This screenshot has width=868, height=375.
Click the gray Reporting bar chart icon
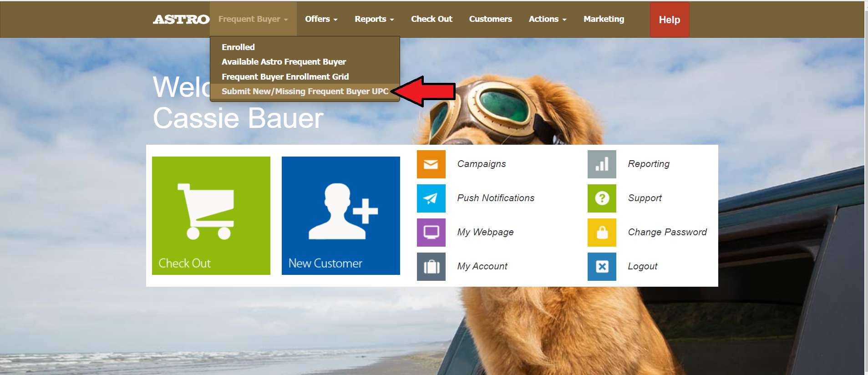coord(602,164)
